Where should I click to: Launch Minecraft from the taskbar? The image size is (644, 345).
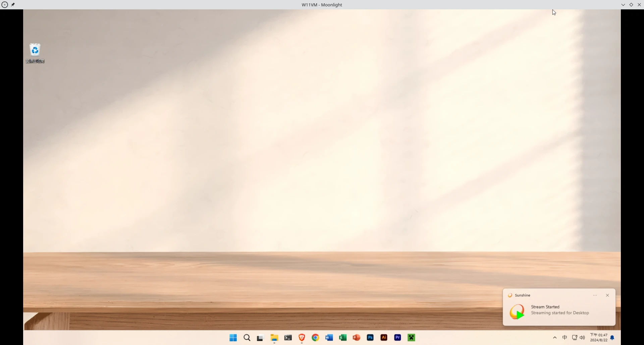412,338
